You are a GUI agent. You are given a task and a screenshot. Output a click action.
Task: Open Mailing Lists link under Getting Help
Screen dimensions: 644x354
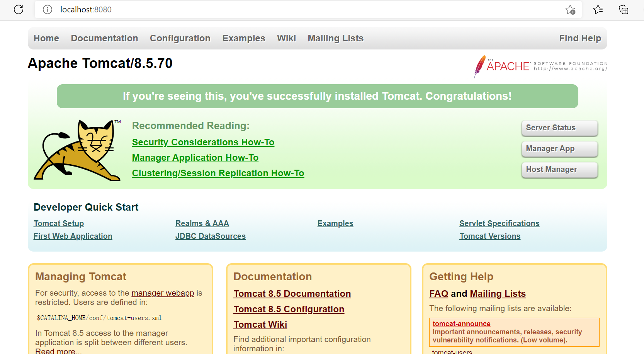498,294
